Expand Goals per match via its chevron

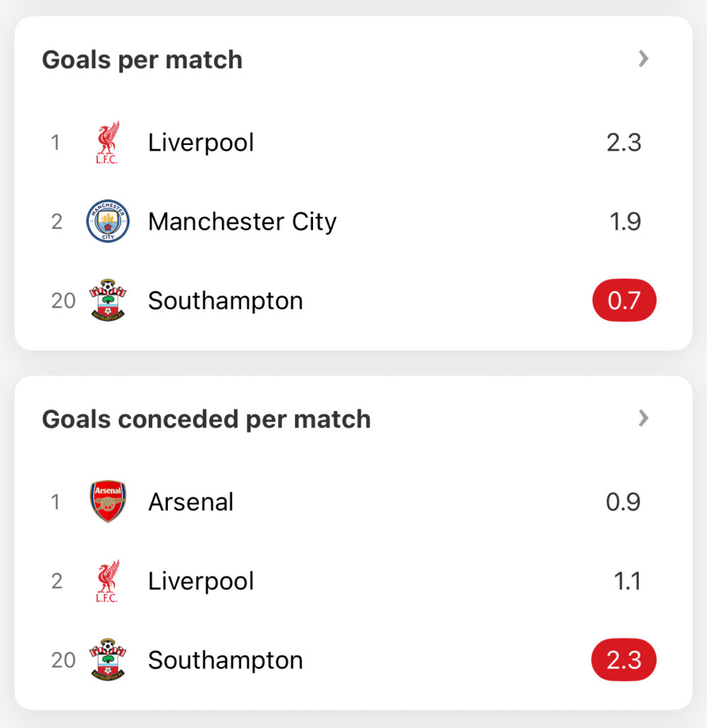tap(644, 58)
